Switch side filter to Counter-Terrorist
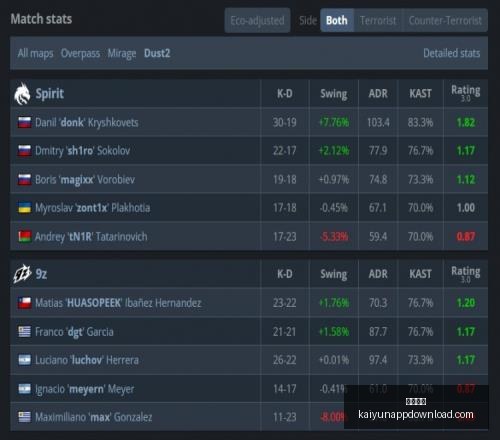This screenshot has width=500, height=440. [x=445, y=20]
